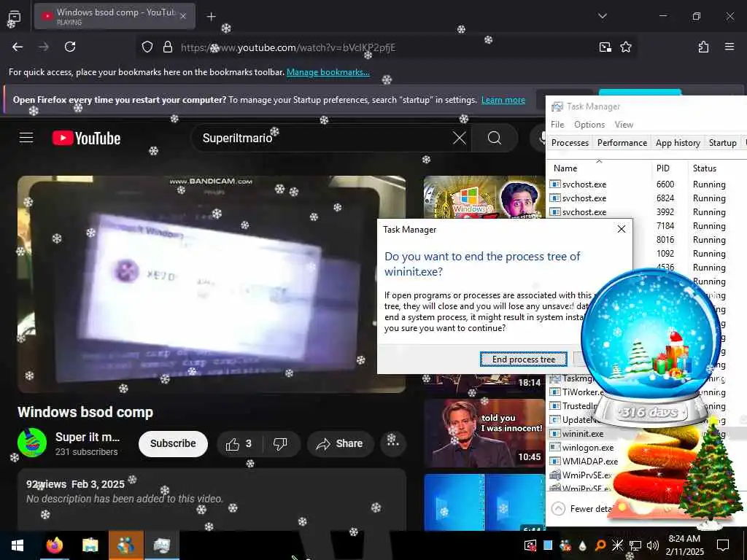Close the Windows bsod comp tab
Image resolution: width=747 pixels, height=560 pixels.
183,16
